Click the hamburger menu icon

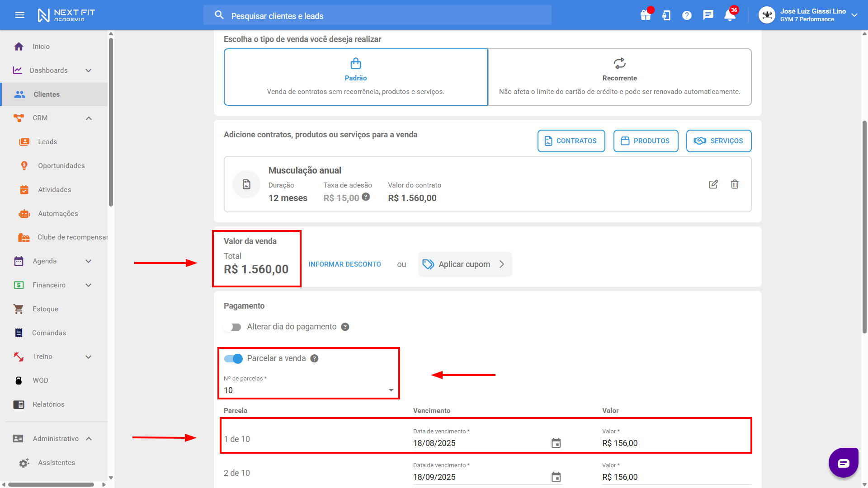coord(20,15)
